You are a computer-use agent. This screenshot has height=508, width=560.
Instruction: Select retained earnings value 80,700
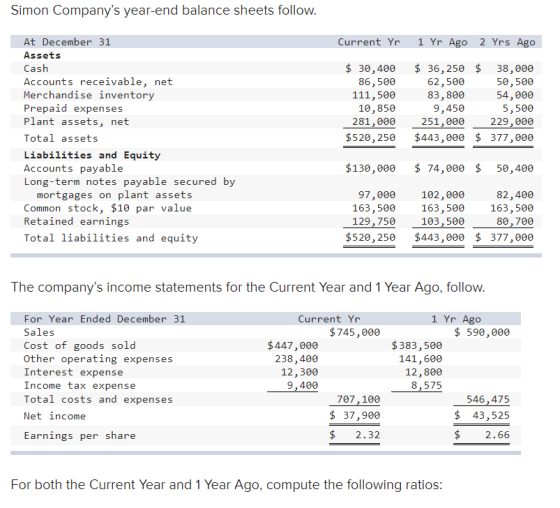pyautogui.click(x=515, y=221)
